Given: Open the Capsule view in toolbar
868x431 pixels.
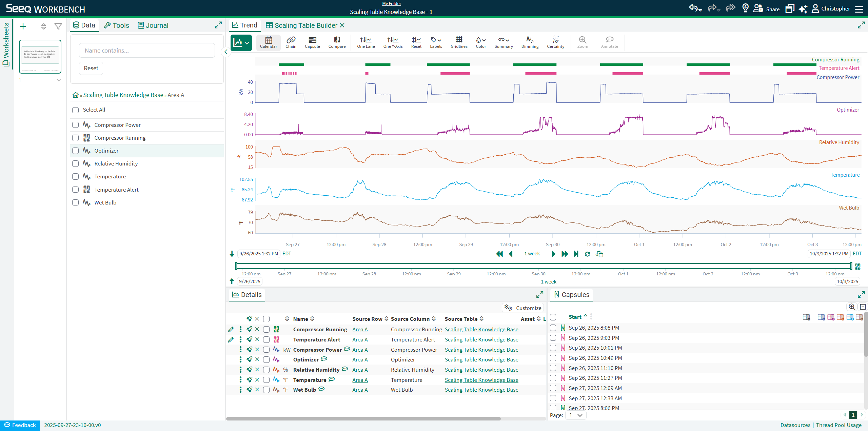Looking at the screenshot, I should pos(312,42).
